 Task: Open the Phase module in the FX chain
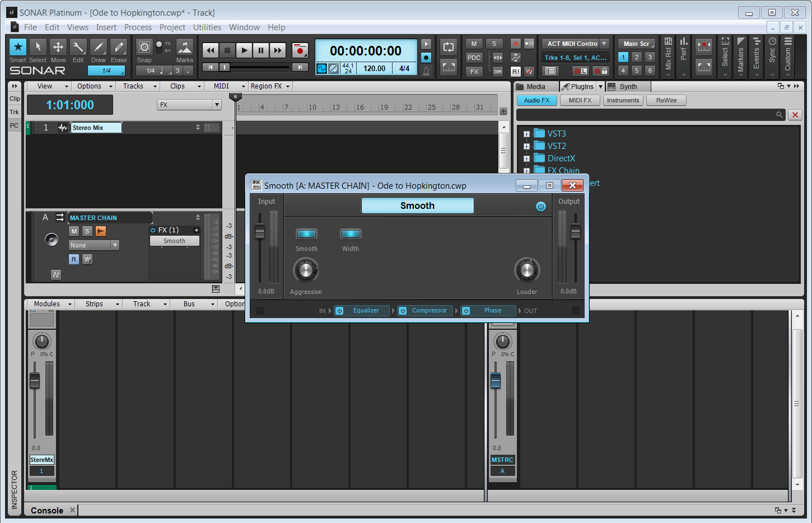[x=493, y=311]
